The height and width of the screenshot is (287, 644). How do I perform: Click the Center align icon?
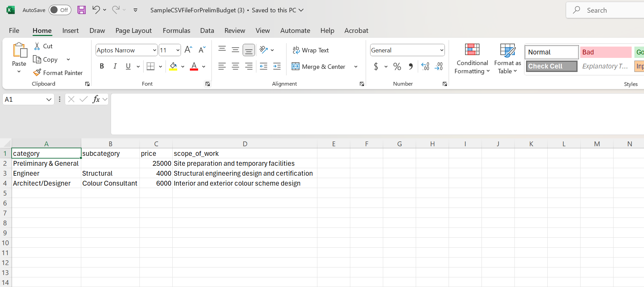pos(235,66)
